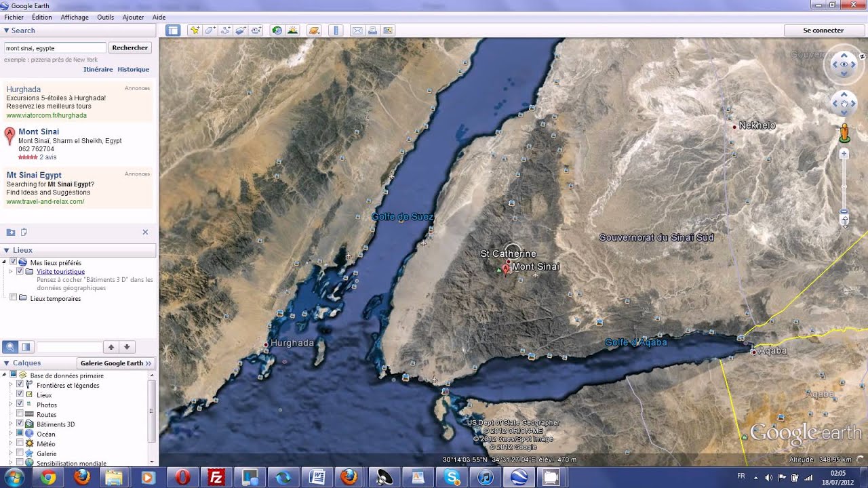Click the print toolbar icon

pos(372,30)
